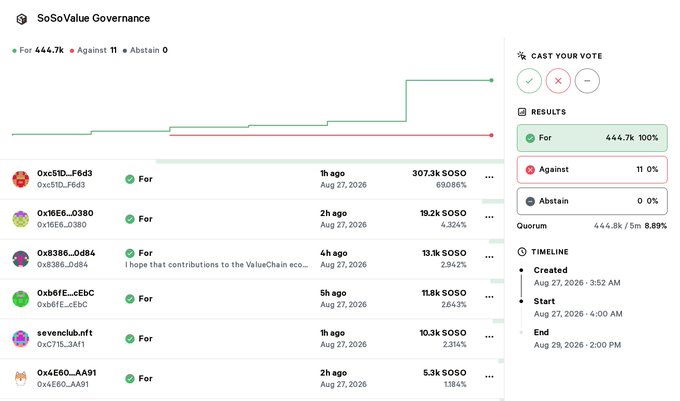Click '4h ago' timestamp in 0x8386...0d84 row
680x401 pixels.
tap(333, 253)
